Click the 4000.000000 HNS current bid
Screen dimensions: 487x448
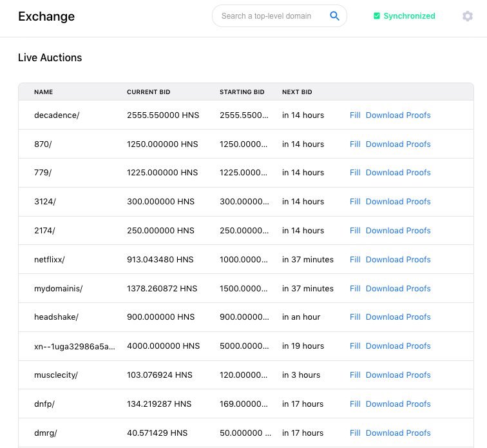[x=164, y=346]
